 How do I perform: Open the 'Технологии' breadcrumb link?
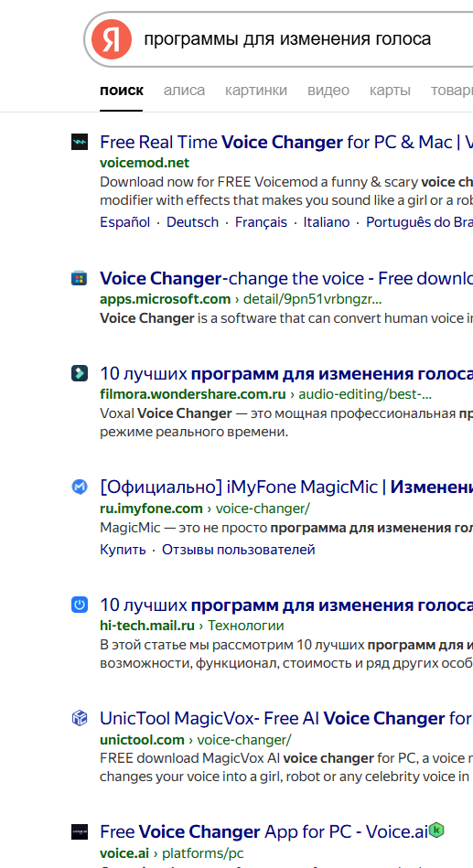(x=245, y=626)
